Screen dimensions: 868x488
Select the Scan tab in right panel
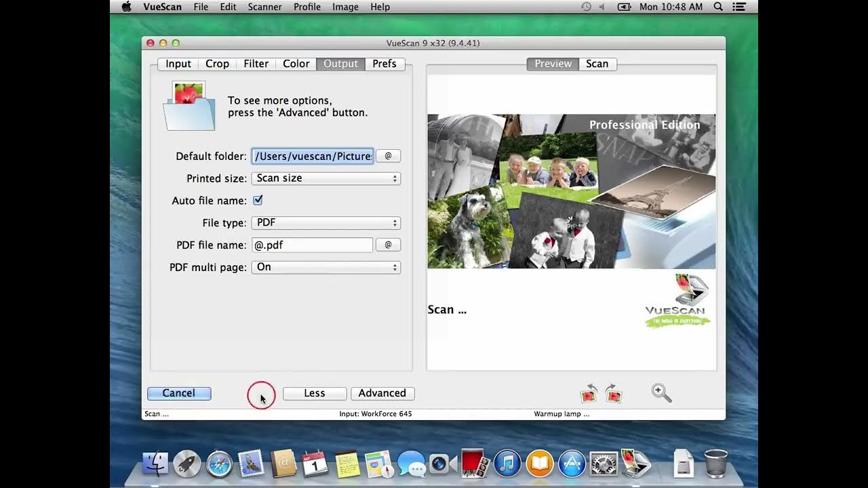597,64
